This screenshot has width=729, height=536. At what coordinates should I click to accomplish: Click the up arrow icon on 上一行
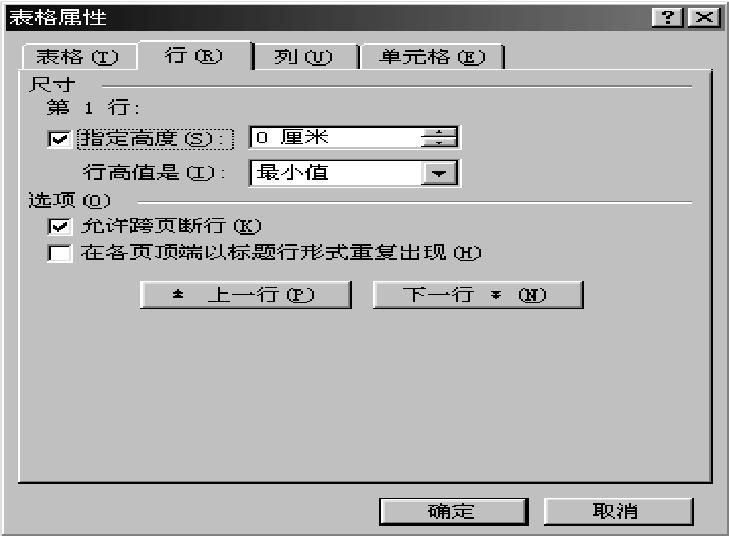pos(178,294)
